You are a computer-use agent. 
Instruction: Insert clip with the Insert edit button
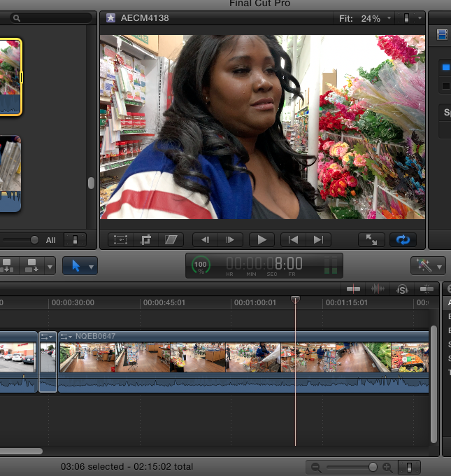7,265
